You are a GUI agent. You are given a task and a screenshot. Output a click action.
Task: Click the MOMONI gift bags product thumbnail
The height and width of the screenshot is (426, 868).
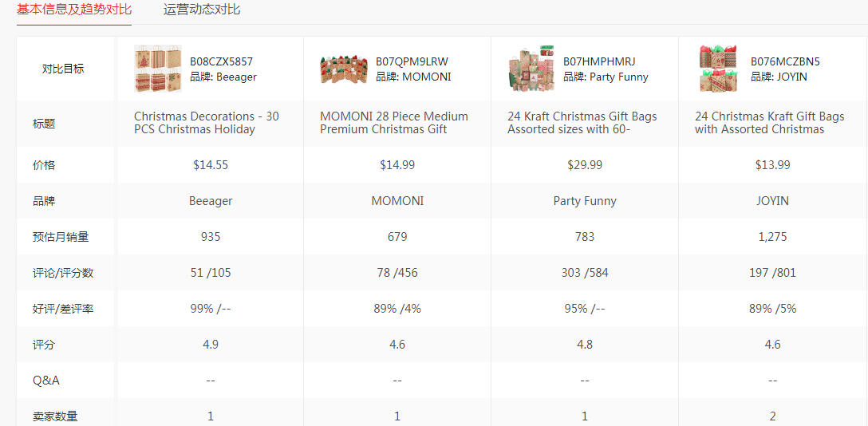coord(344,69)
